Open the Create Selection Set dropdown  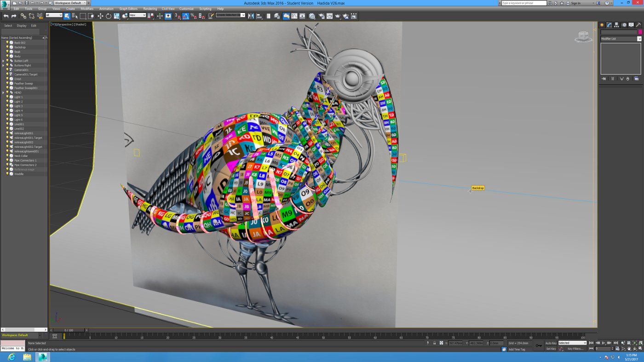(x=230, y=15)
